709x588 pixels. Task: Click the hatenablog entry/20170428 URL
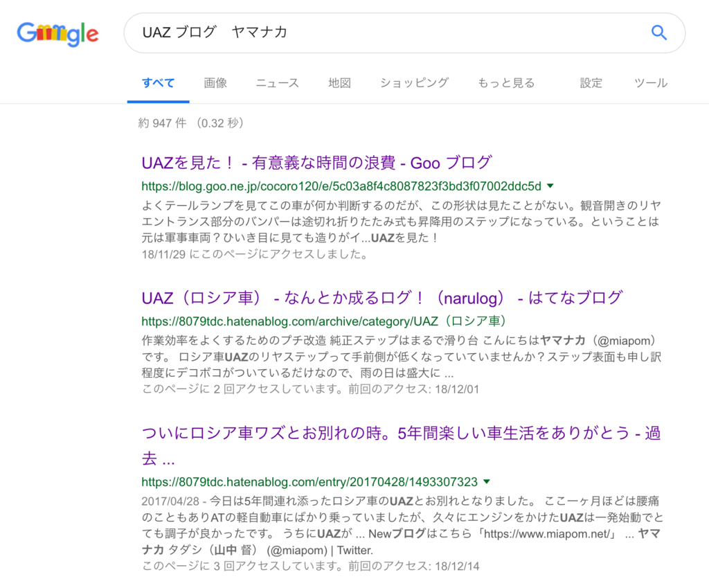(309, 482)
